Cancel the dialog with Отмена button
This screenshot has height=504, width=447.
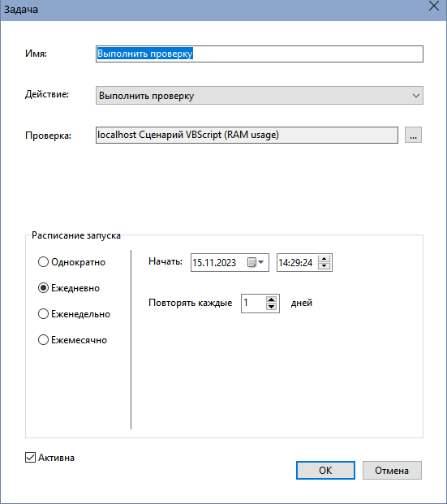(392, 470)
